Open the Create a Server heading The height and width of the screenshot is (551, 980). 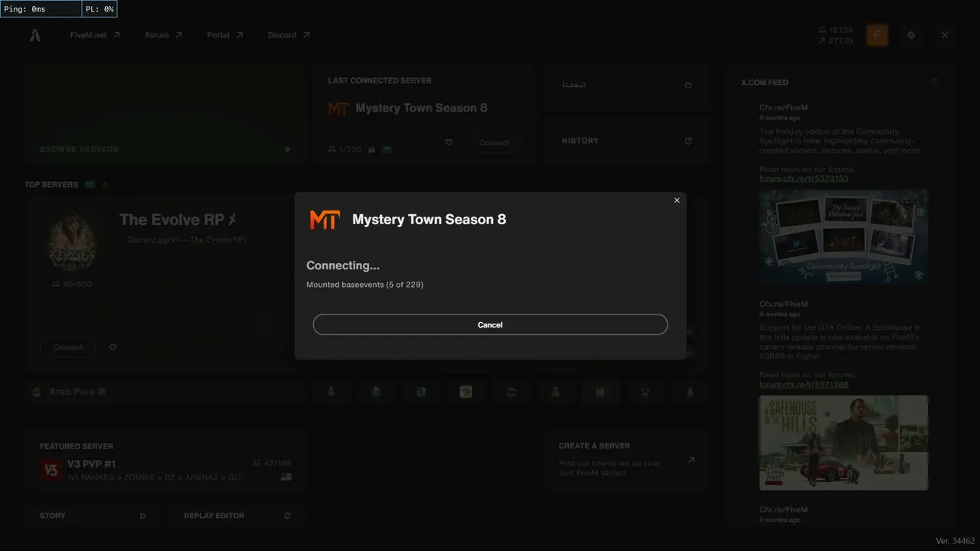coord(594,445)
